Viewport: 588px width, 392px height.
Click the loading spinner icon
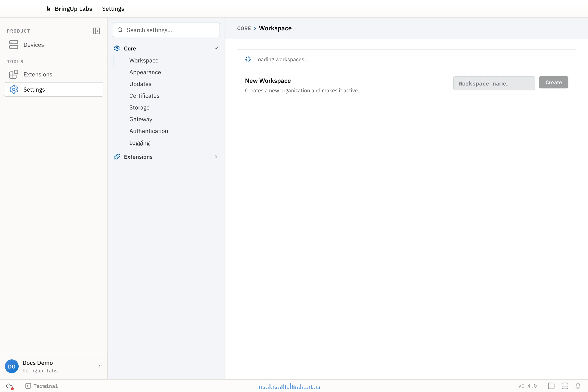click(x=248, y=59)
